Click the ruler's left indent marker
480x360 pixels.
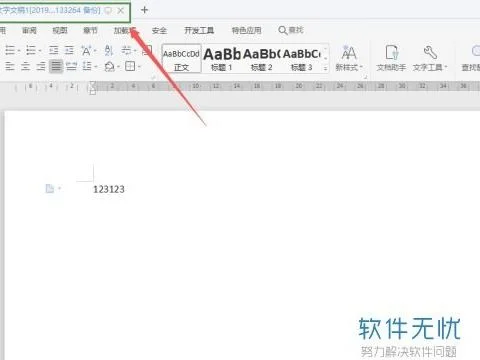tap(93, 92)
